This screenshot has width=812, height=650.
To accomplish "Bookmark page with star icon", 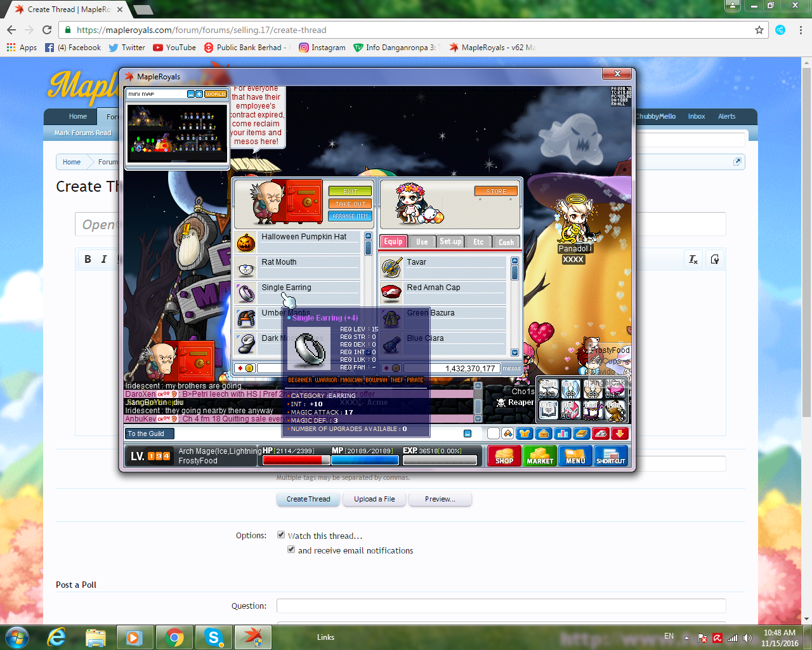I will 759,30.
